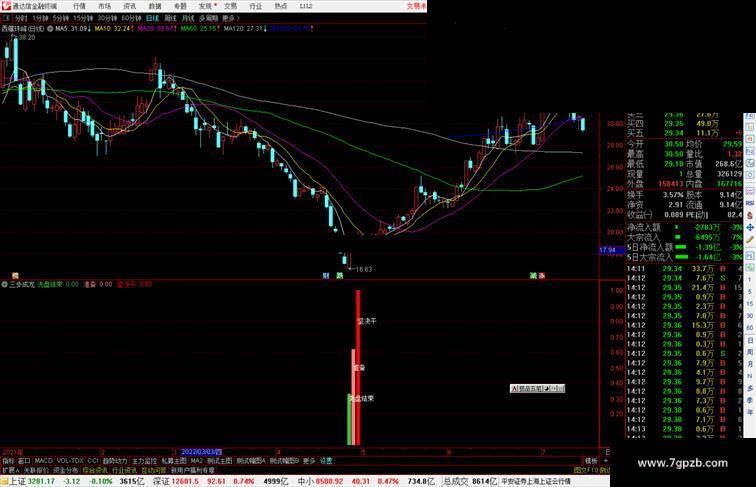Open 图文F10 link
This screenshot has width=756, height=487.
pyautogui.click(x=585, y=470)
